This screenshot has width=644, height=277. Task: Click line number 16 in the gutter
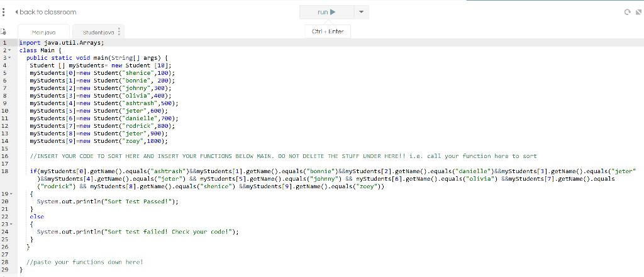pos(5,156)
